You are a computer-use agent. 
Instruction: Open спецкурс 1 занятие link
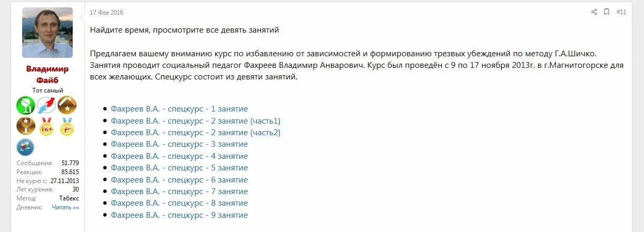click(179, 109)
